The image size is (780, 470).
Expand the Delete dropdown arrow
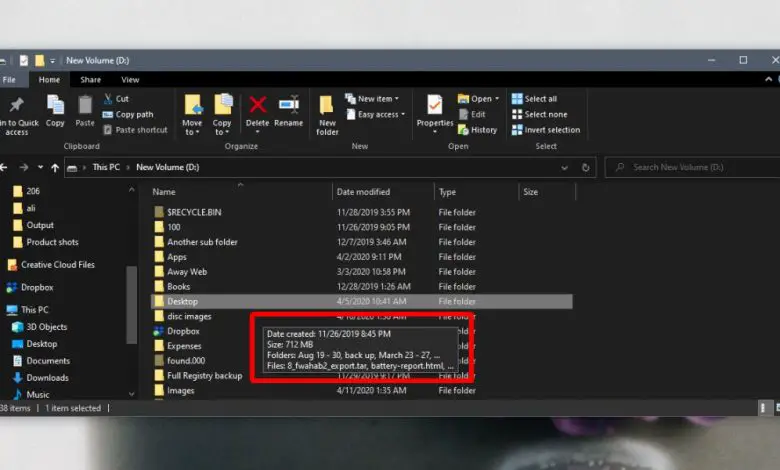click(258, 132)
